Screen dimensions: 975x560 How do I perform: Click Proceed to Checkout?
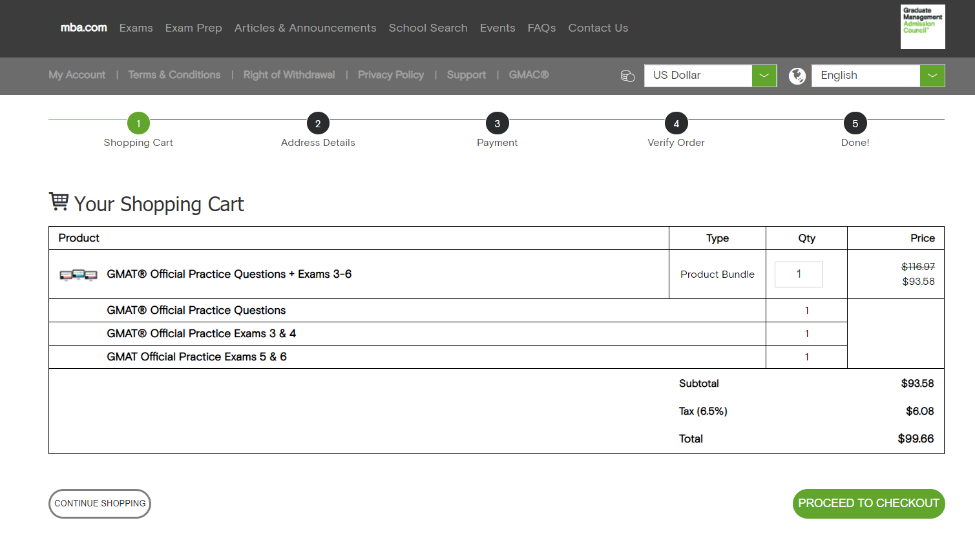(x=868, y=504)
